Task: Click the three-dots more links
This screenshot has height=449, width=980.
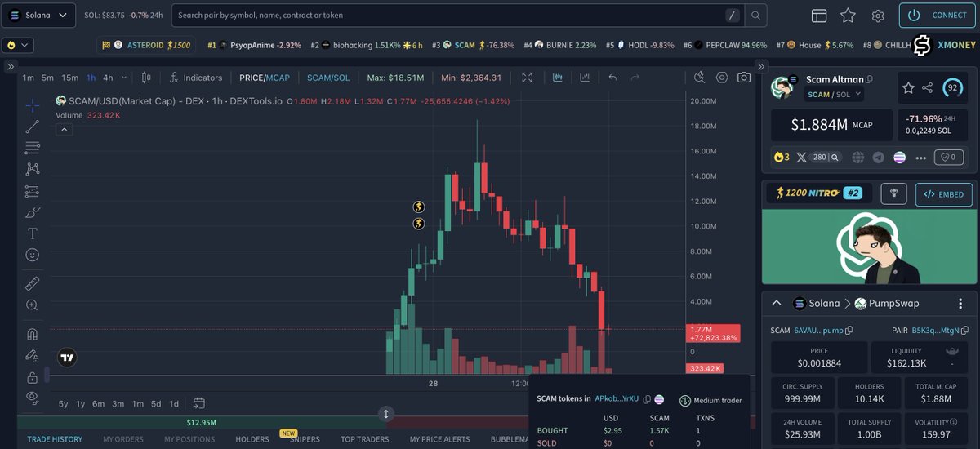Action: coord(921,158)
